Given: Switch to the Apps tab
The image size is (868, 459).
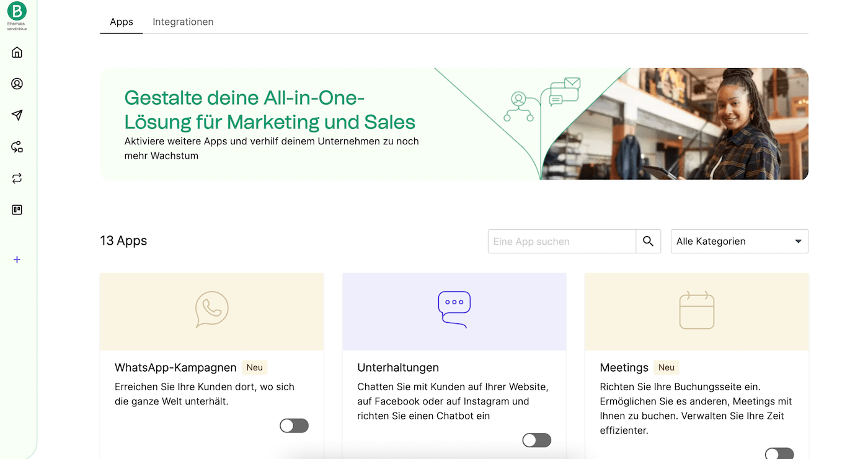Looking at the screenshot, I should tap(122, 22).
